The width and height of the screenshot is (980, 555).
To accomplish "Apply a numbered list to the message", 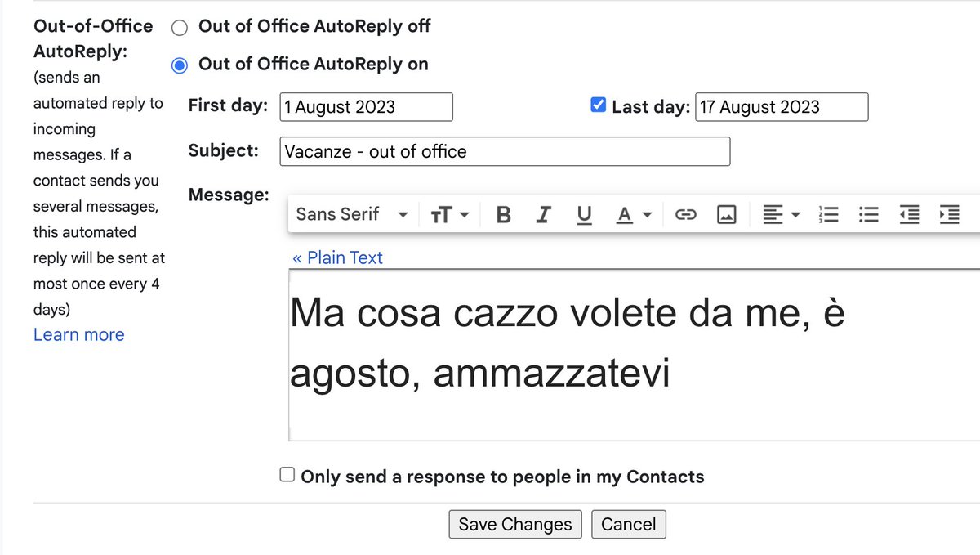I will pyautogui.click(x=829, y=215).
